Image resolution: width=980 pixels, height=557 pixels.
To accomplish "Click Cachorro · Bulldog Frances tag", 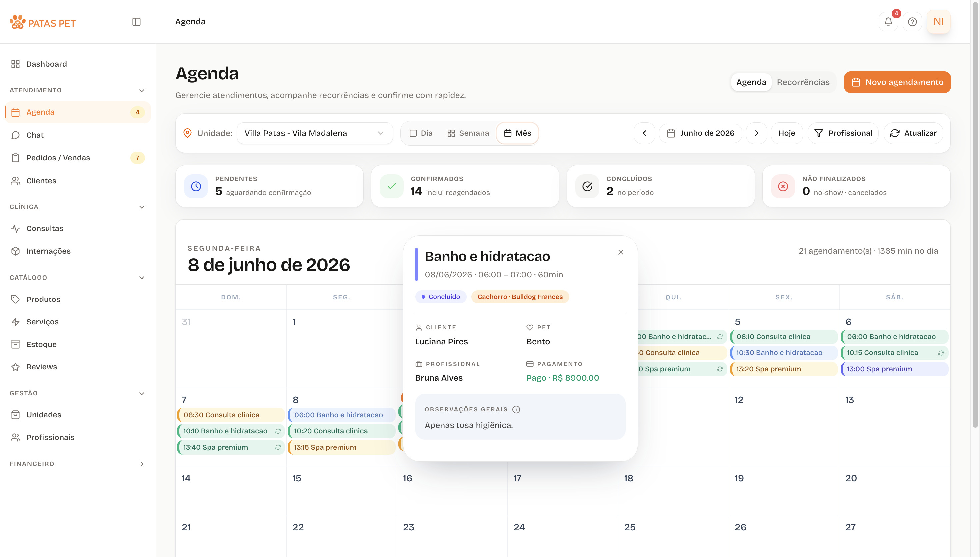I will click(520, 297).
